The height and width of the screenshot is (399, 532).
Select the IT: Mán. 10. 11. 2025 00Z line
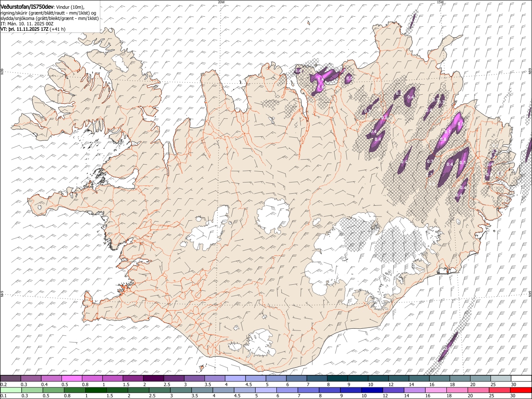[x=27, y=24]
